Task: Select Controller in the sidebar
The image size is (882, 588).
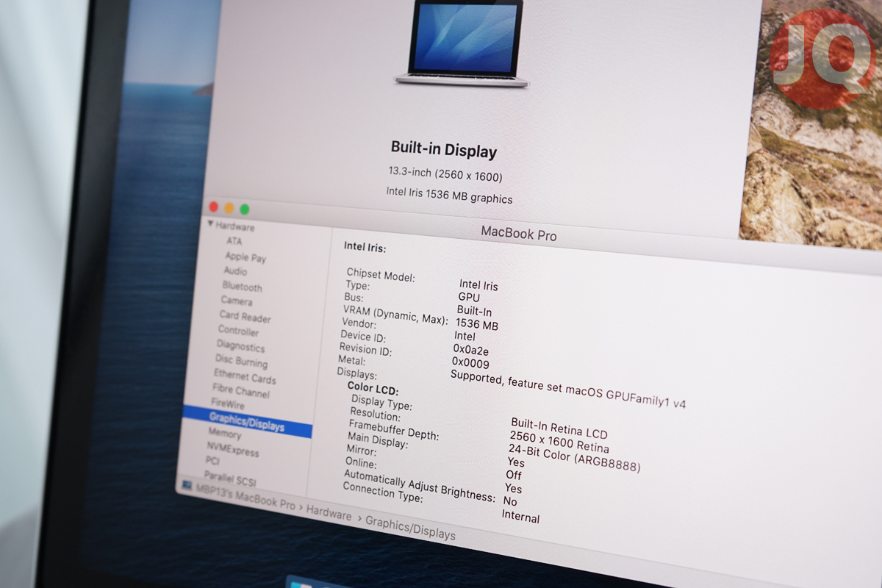Action: click(x=238, y=331)
